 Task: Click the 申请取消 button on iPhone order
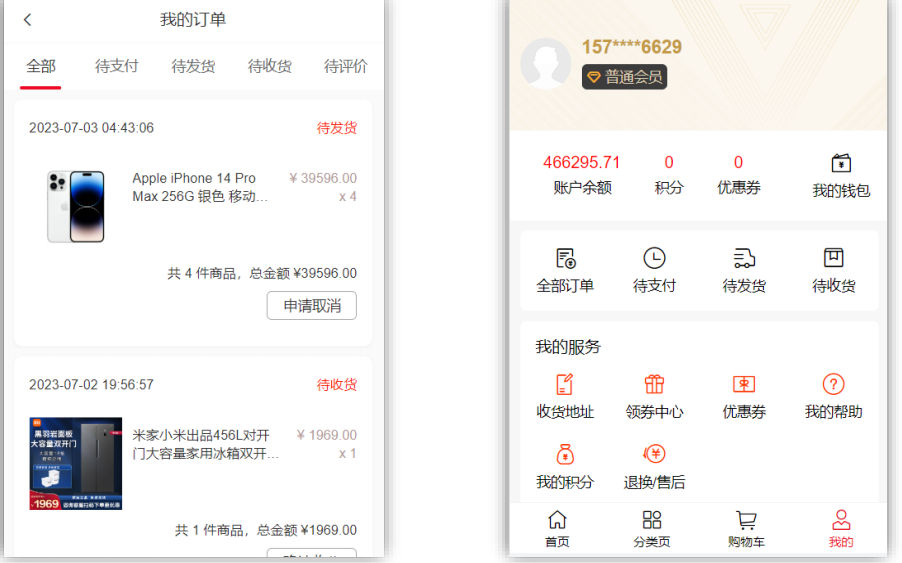(x=312, y=305)
